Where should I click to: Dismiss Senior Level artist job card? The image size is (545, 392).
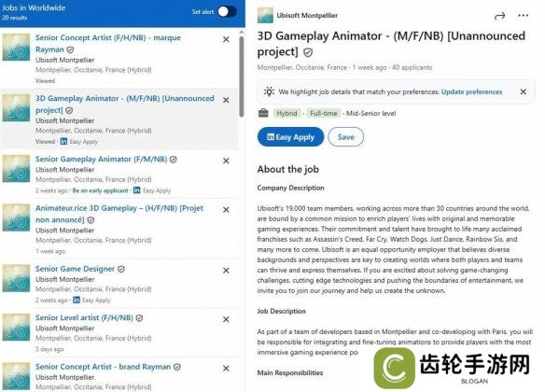click(x=226, y=319)
